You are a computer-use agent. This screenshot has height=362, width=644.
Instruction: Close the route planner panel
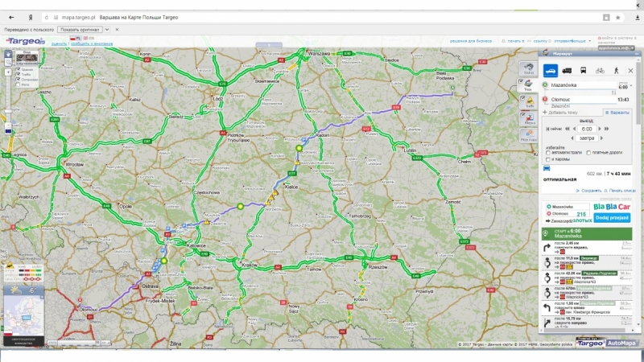(630, 70)
